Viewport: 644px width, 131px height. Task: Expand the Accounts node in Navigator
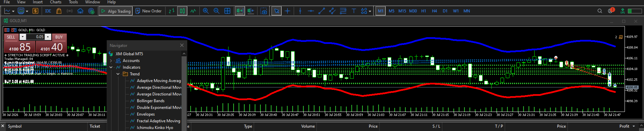(x=111, y=61)
